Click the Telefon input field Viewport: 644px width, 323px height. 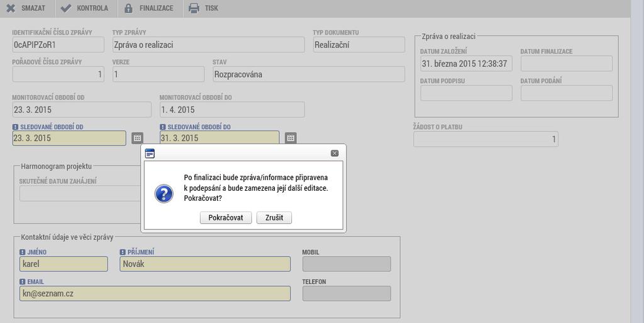coord(347,293)
